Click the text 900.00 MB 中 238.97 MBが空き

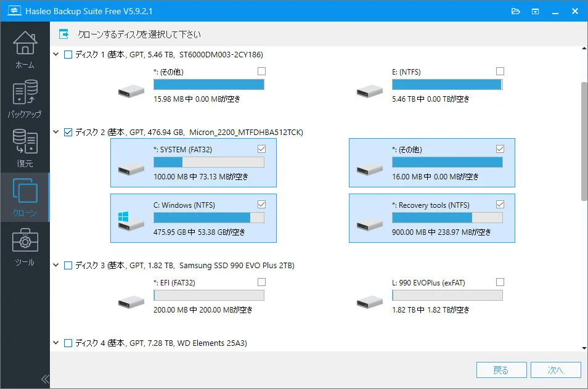pos(441,232)
